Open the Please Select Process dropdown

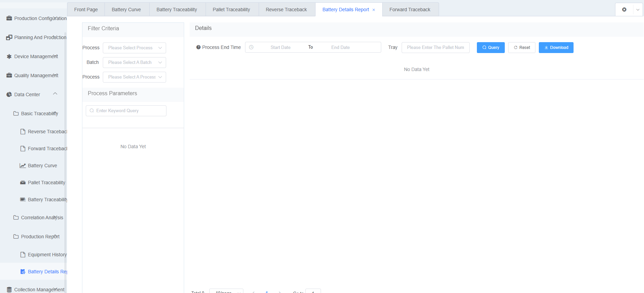coord(134,48)
